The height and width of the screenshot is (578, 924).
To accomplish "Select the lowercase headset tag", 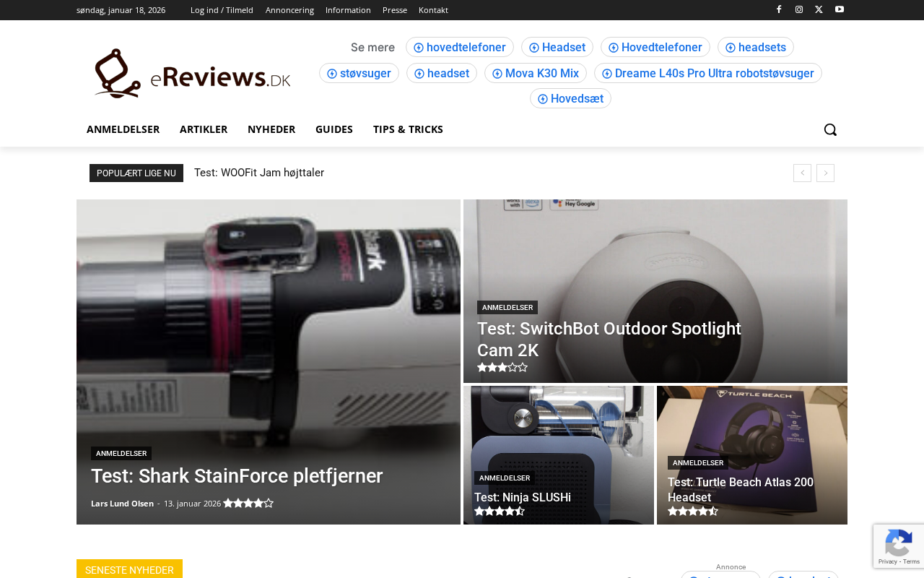I will click(x=442, y=73).
